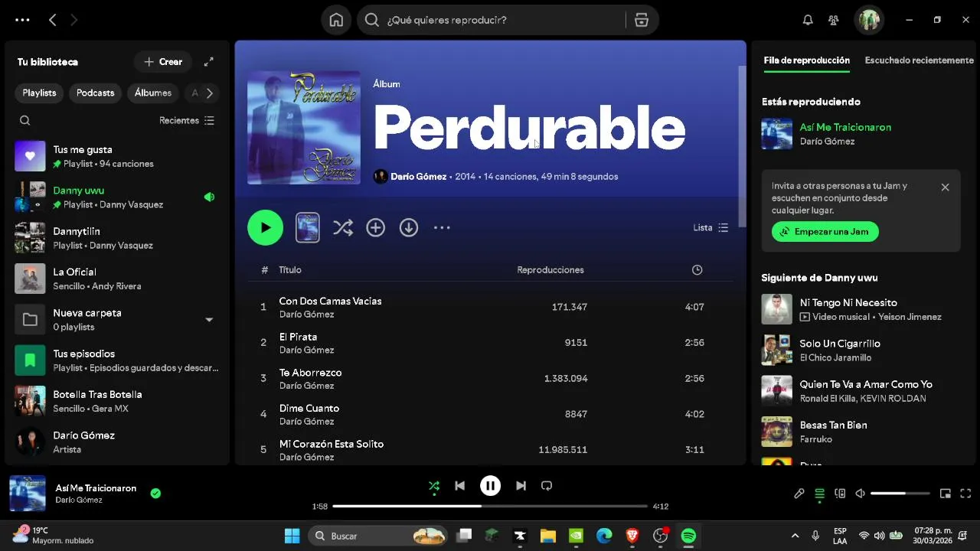Open Microsoft Edge from taskbar
Viewport: 980px width, 551px height.
point(604,536)
